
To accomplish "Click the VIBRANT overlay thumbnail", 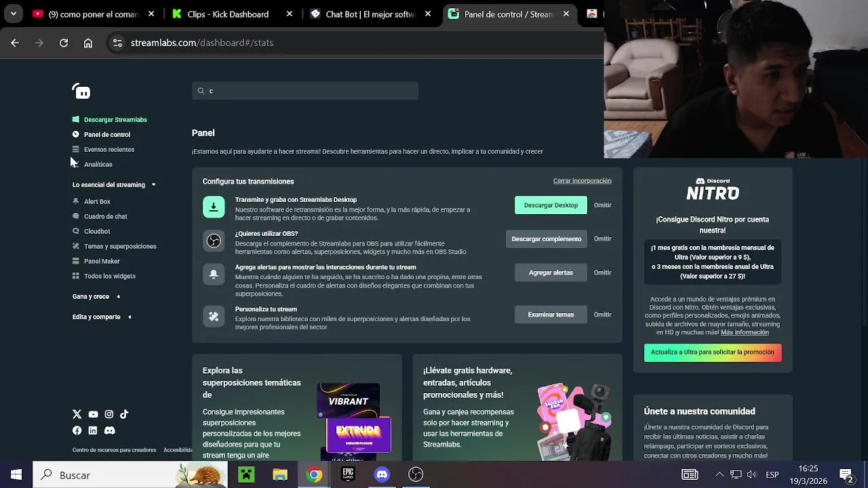I will tap(349, 400).
